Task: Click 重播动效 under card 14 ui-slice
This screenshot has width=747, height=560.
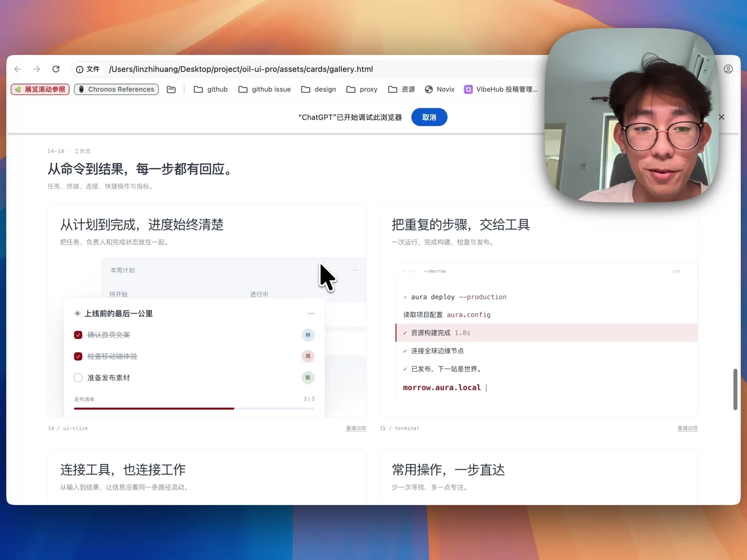Action: (x=356, y=428)
